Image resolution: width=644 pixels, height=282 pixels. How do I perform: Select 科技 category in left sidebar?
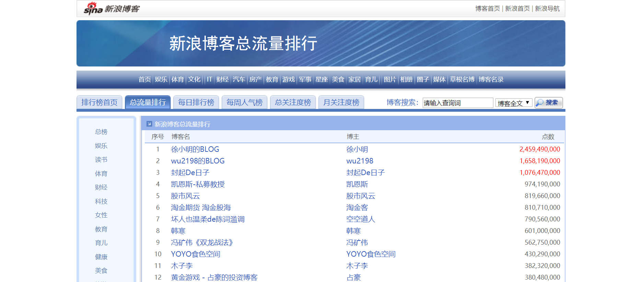101,201
